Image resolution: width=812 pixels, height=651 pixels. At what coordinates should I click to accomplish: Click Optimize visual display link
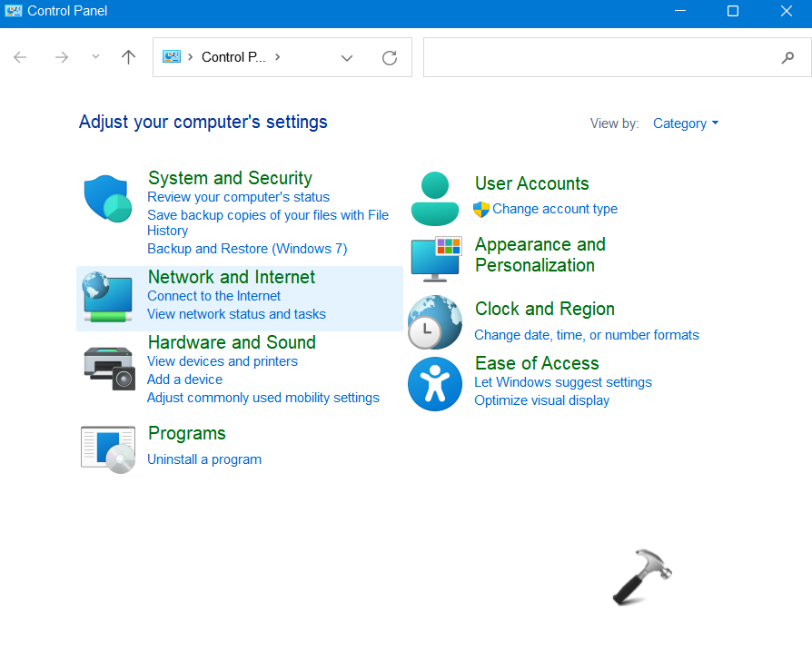tap(541, 400)
